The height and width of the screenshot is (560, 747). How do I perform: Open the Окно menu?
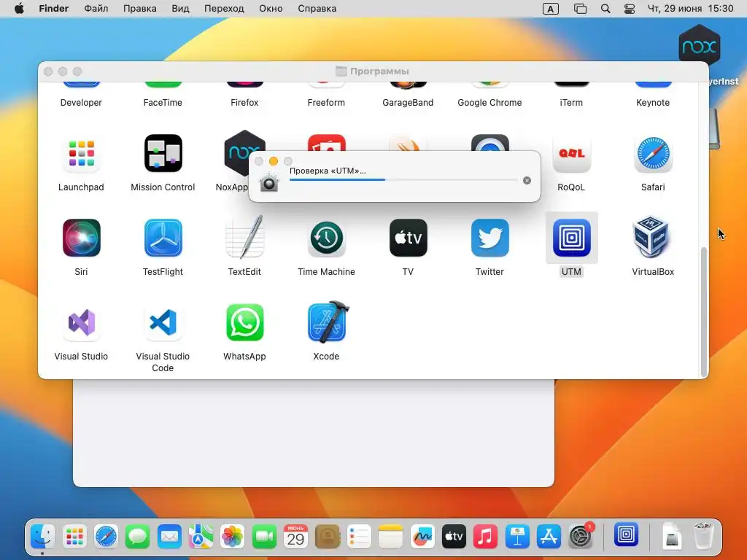[271, 9]
